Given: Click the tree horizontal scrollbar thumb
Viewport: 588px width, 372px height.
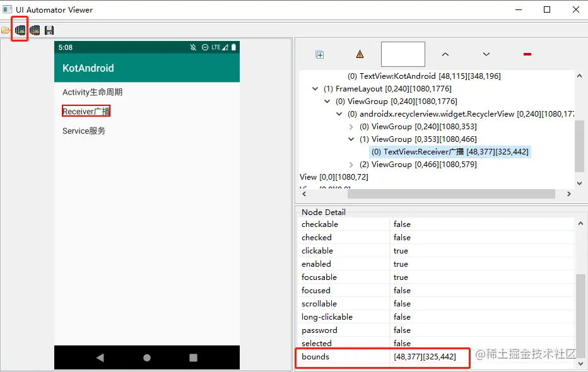Looking at the screenshot, I should pos(451,194).
